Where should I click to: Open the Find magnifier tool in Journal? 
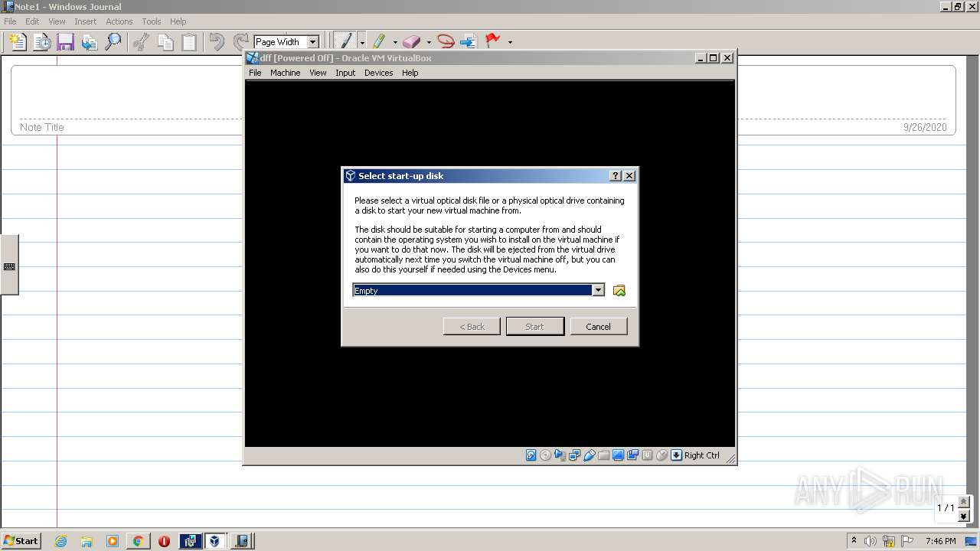[x=113, y=41]
